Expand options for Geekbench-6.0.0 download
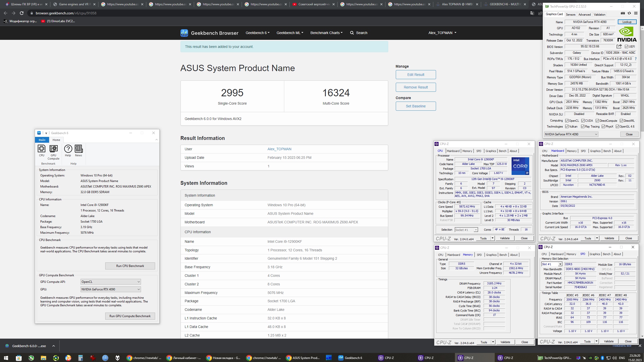The image size is (644, 362). click(x=53, y=346)
